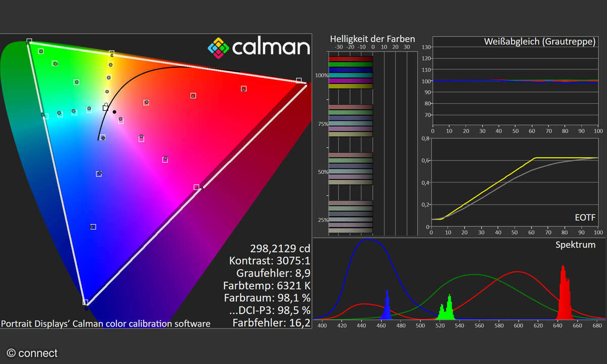
Task: Click the Portrait Displays' Calman caption text
Action: [x=106, y=324]
